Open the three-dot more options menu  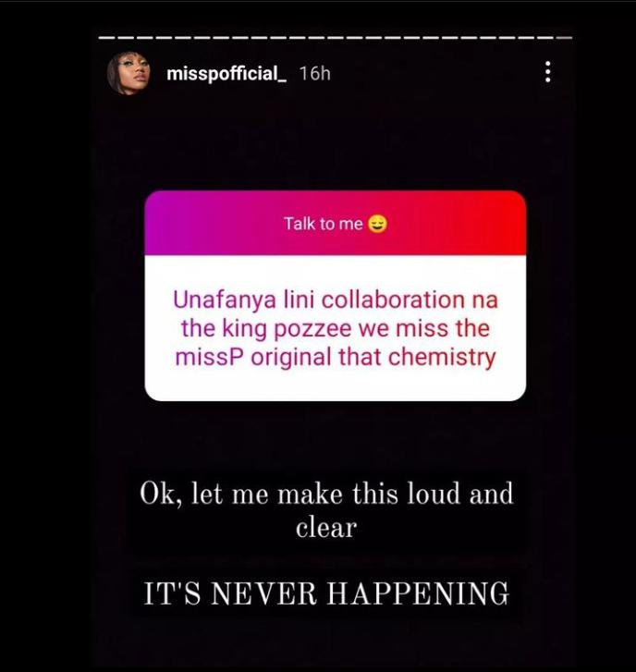coord(547,72)
